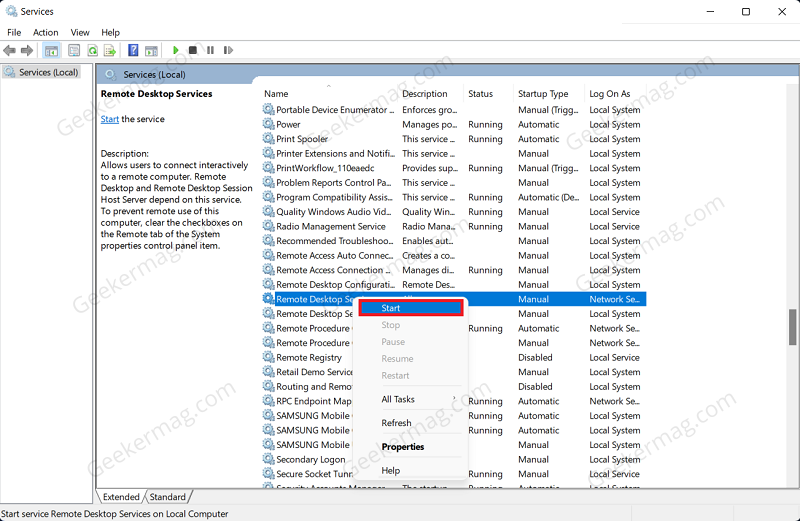The width and height of the screenshot is (800, 521).
Task: Switch to the Extended tab
Action: pyautogui.click(x=121, y=497)
